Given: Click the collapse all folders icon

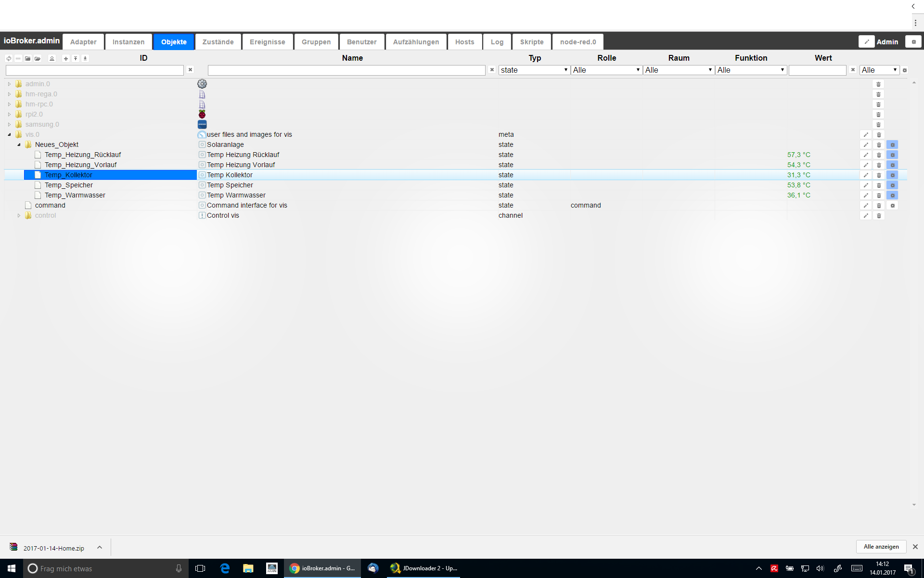Looking at the screenshot, I should pos(28,58).
